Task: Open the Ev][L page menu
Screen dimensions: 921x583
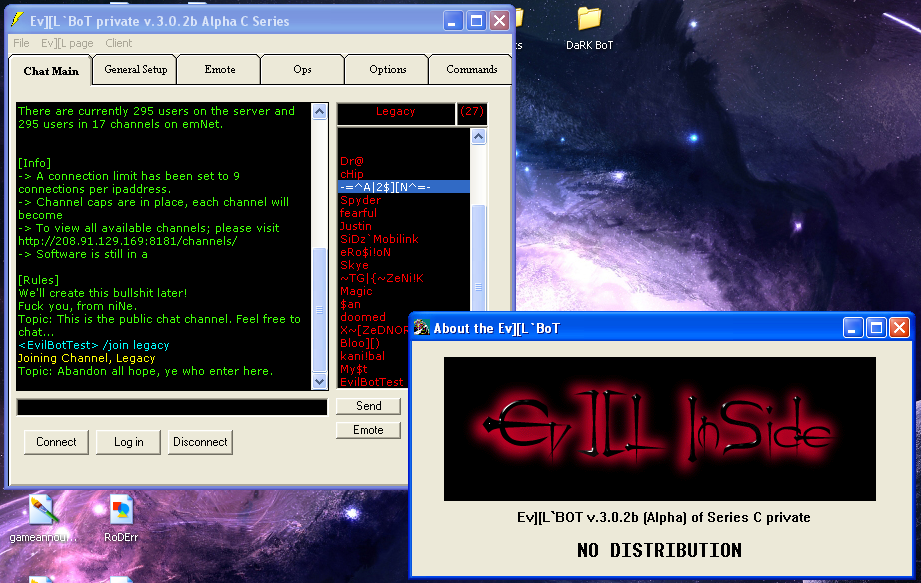Action: click(67, 43)
